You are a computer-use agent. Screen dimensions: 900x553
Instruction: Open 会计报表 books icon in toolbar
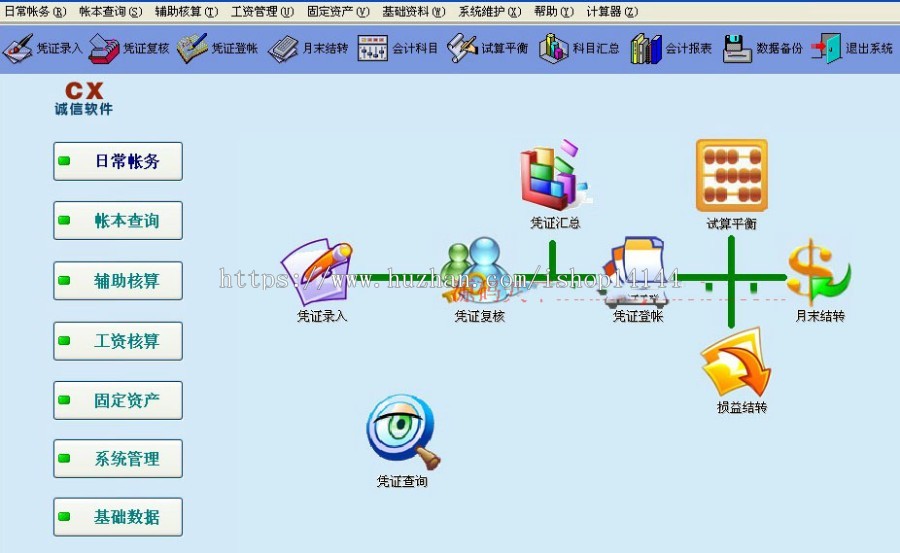(646, 48)
